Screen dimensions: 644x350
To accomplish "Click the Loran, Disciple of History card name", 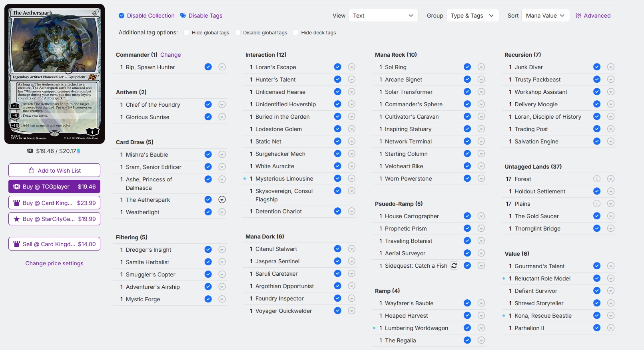I will [x=548, y=117].
